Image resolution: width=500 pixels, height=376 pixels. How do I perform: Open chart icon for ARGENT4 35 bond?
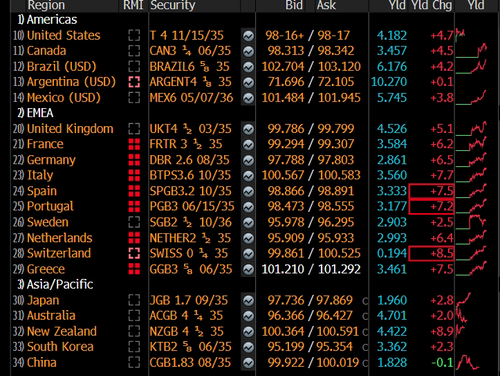(x=248, y=82)
